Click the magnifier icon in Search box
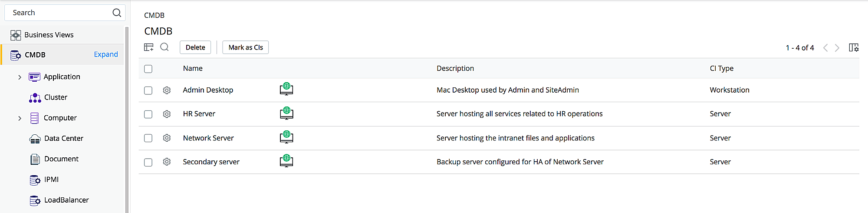The image size is (868, 213). coord(117,13)
